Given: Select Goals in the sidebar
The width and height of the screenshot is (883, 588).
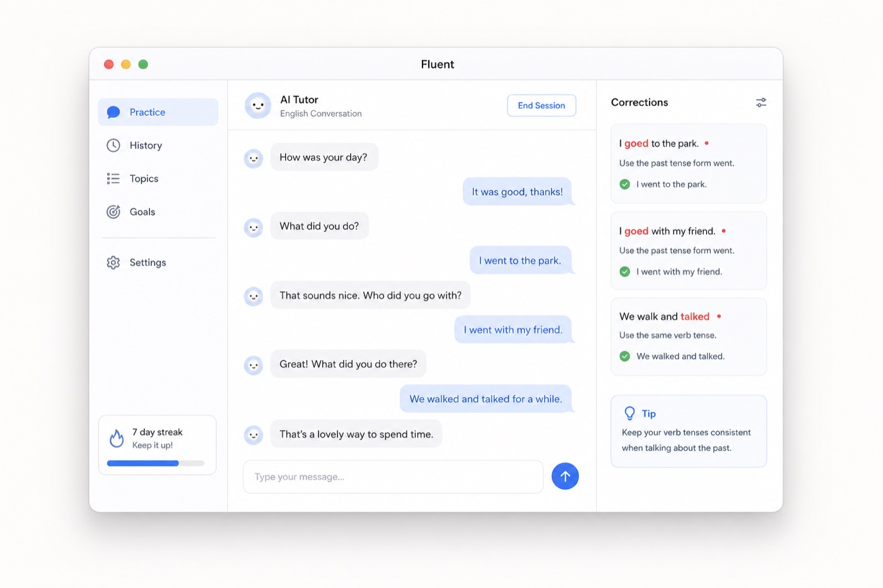Looking at the screenshot, I should [x=158, y=212].
